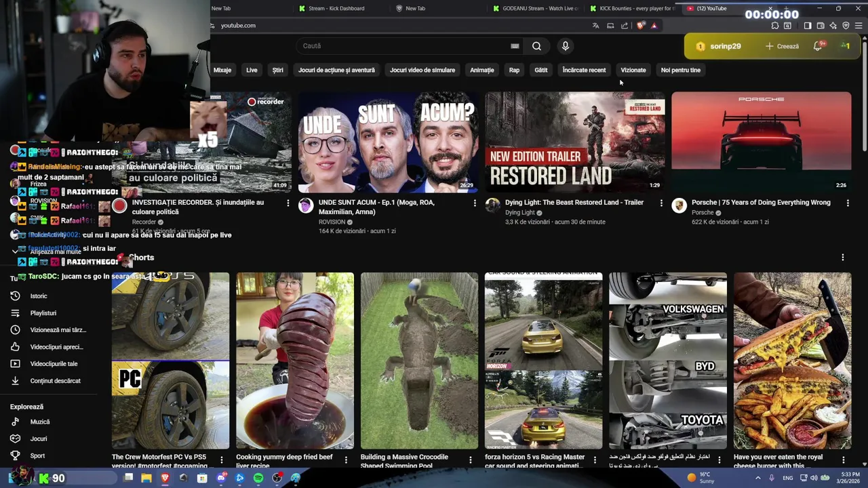Click the translate page icon in address bar

point(595,26)
